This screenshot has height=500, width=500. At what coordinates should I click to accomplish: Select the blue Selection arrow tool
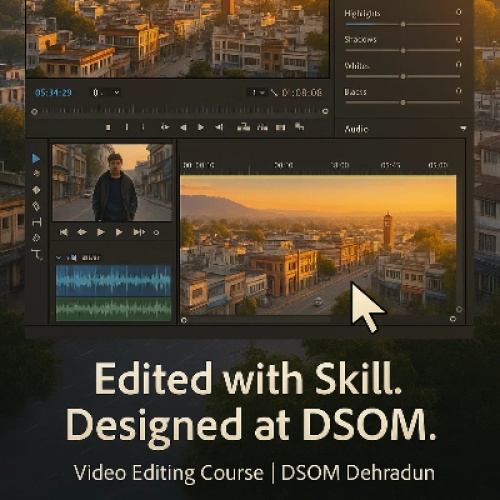(36, 159)
